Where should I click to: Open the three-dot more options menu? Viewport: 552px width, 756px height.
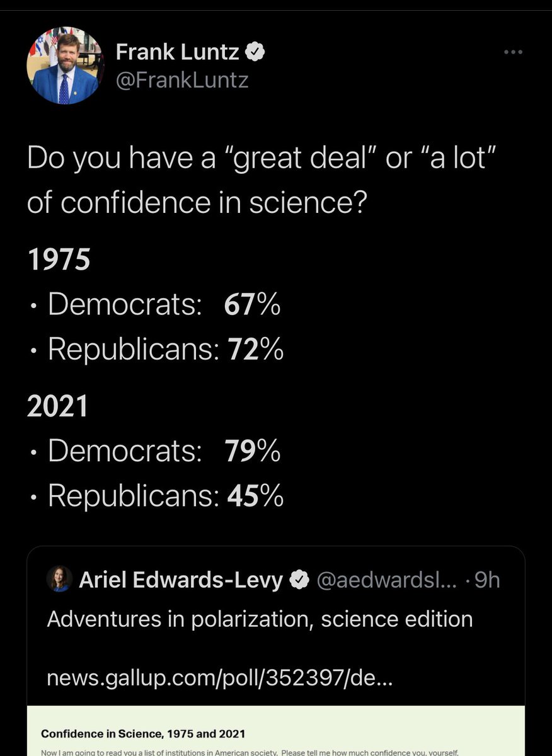pos(514,52)
